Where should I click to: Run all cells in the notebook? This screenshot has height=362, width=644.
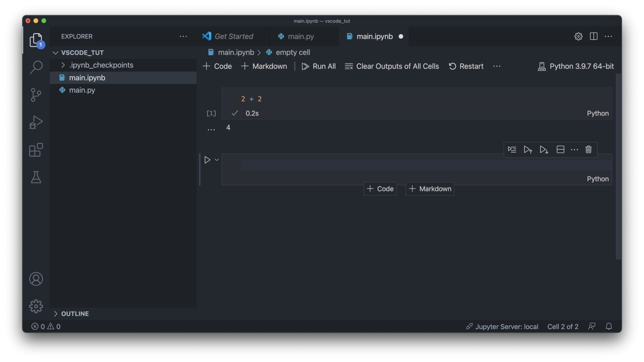319,66
